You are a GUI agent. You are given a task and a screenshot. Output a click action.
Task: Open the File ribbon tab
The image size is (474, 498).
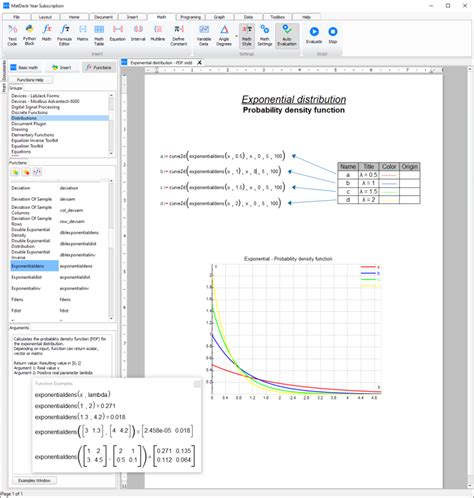pos(16,17)
